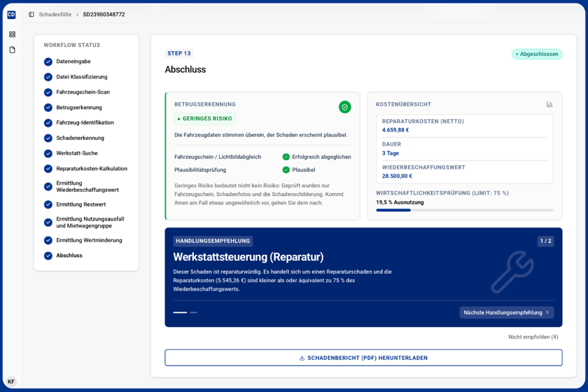Click the STEP 13 badge
This screenshot has height=392, width=588.
(x=179, y=53)
